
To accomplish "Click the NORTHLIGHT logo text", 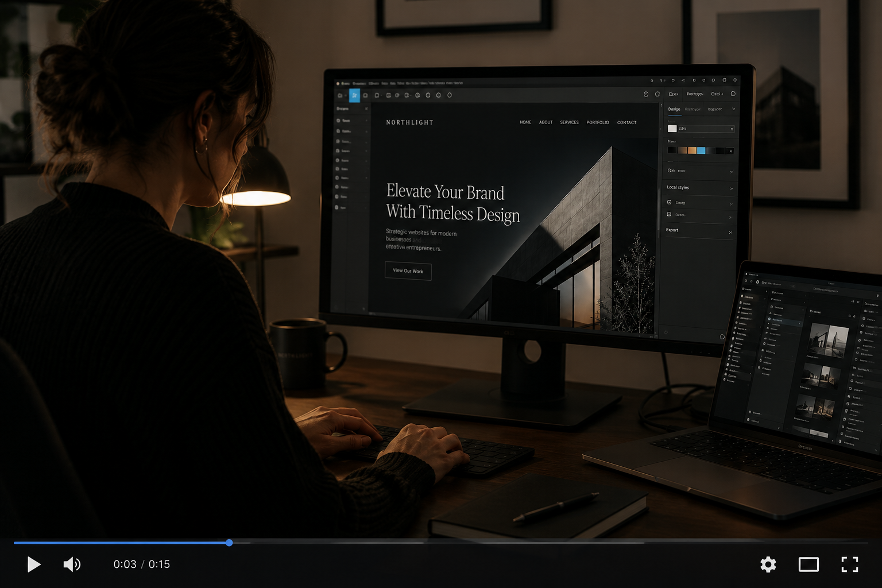I will (x=410, y=122).
